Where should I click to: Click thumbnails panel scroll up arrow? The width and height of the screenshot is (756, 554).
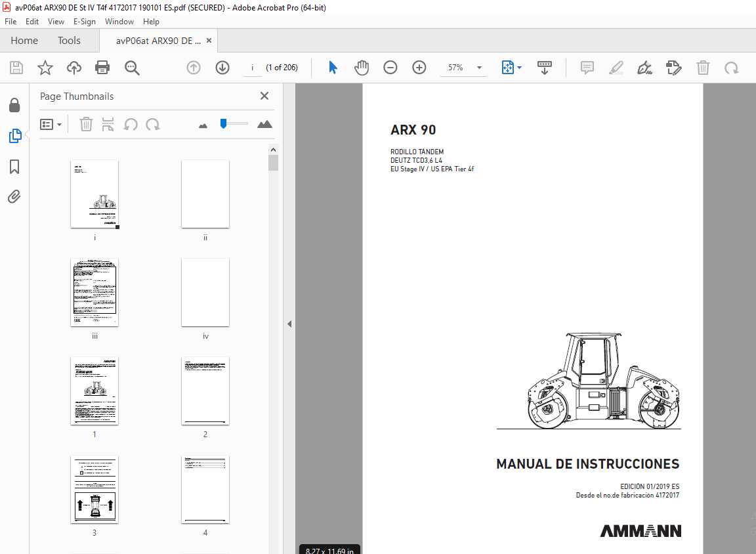point(274,150)
